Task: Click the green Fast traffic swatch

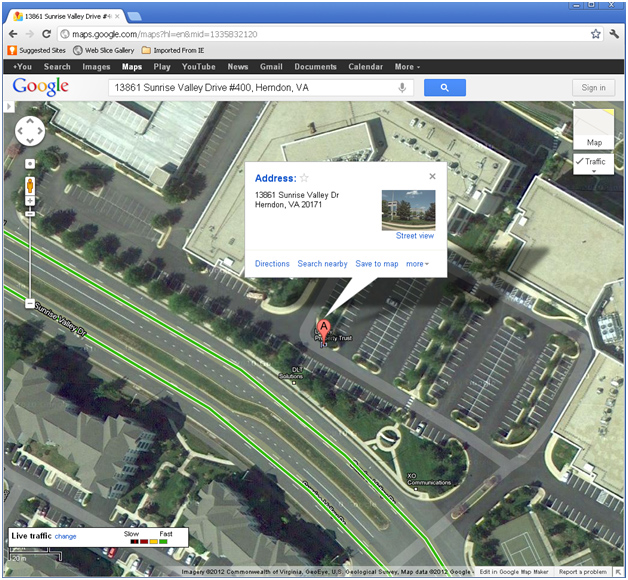Action: pos(163,542)
